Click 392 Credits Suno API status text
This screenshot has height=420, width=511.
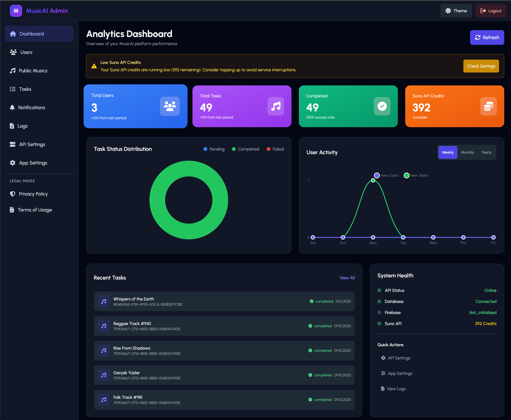[x=486, y=324]
